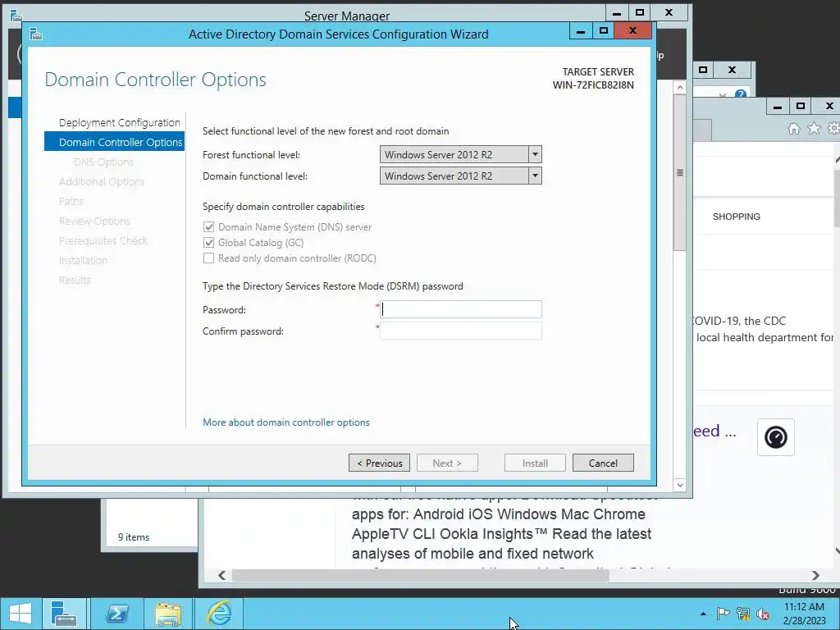Click the network status tray icon
Viewport: 840px width, 630px height.
[743, 614]
